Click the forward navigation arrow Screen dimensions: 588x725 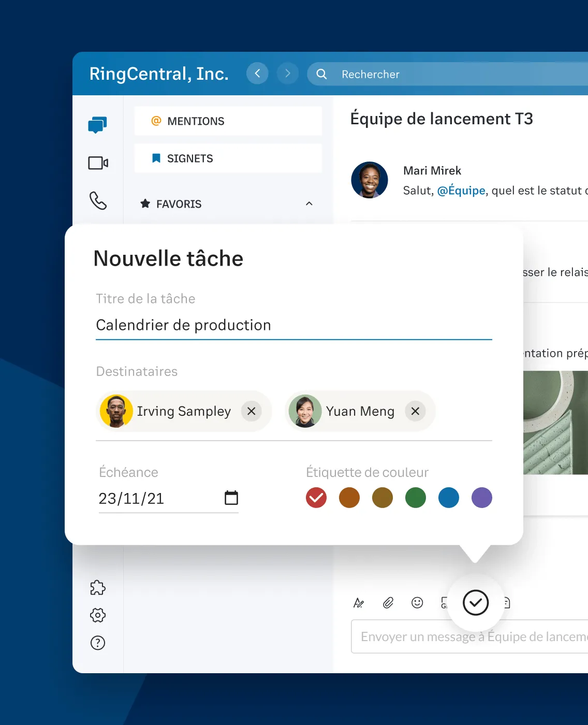(287, 74)
